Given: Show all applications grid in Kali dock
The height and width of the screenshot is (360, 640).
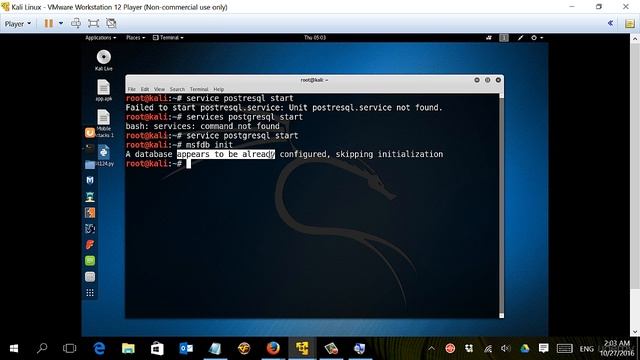Looking at the screenshot, I should pyautogui.click(x=90, y=293).
